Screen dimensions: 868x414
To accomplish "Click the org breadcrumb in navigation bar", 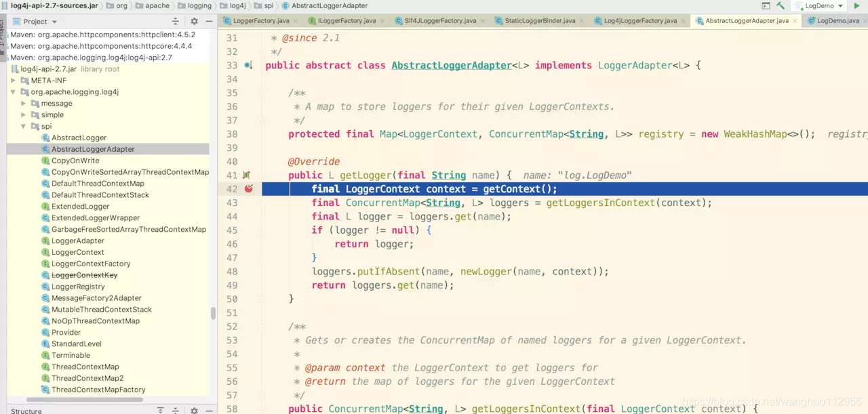I will coord(117,5).
